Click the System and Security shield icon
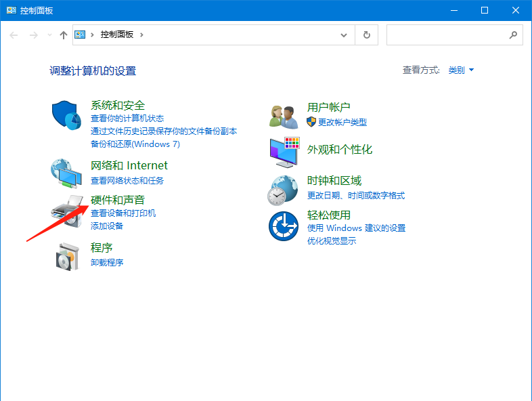 66,116
